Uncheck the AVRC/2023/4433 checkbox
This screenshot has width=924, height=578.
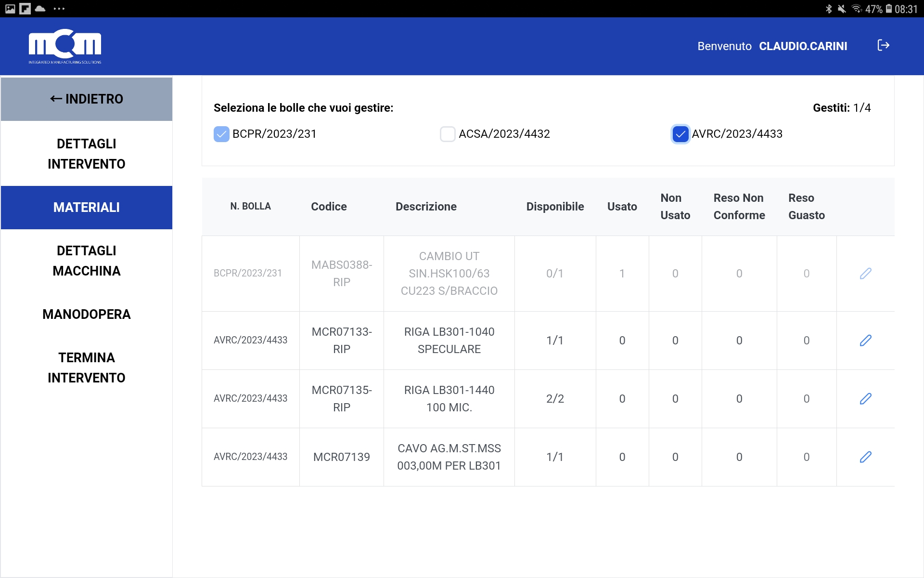pos(680,134)
